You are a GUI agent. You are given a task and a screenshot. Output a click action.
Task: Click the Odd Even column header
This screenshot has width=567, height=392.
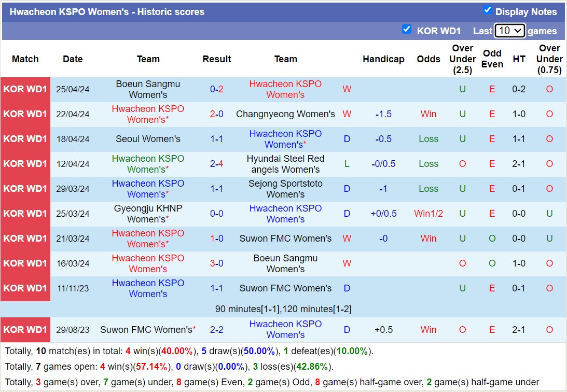click(492, 59)
